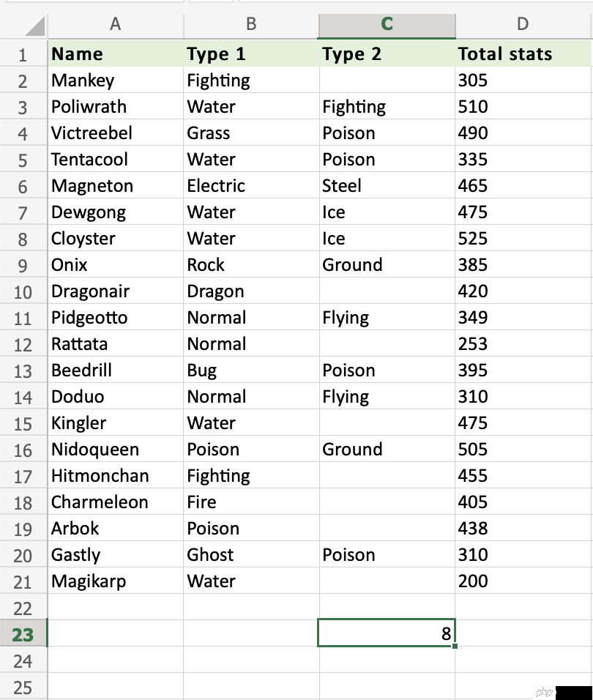Viewport: 593px width, 700px height.
Task: Click the Type 2 header cell
Action: tap(387, 53)
